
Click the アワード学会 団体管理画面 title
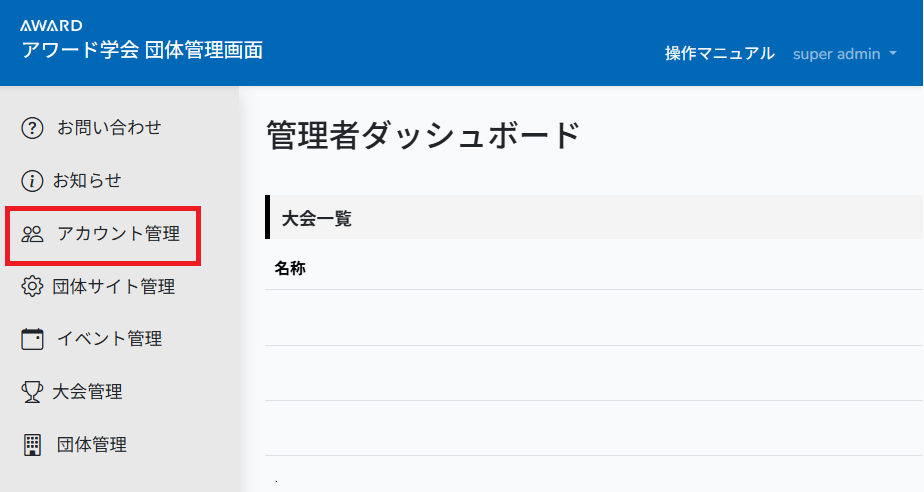(142, 50)
